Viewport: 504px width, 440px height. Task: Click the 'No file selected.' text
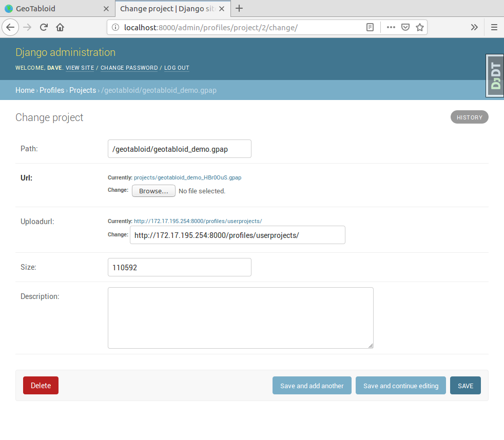[202, 191]
